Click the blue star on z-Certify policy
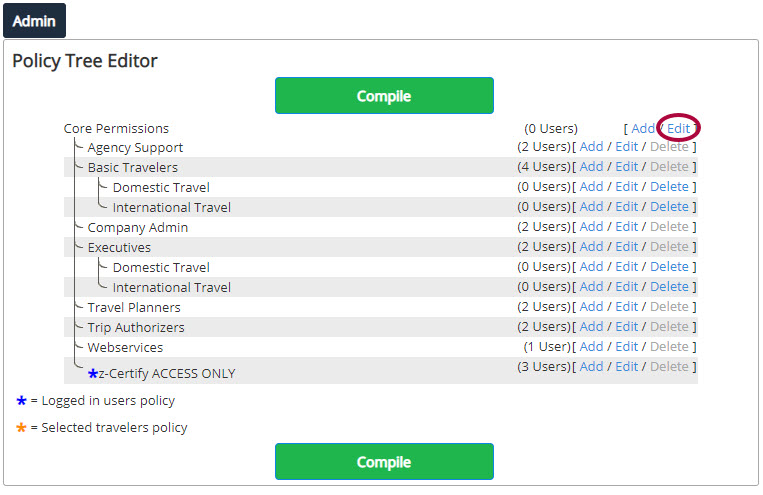 [93, 374]
